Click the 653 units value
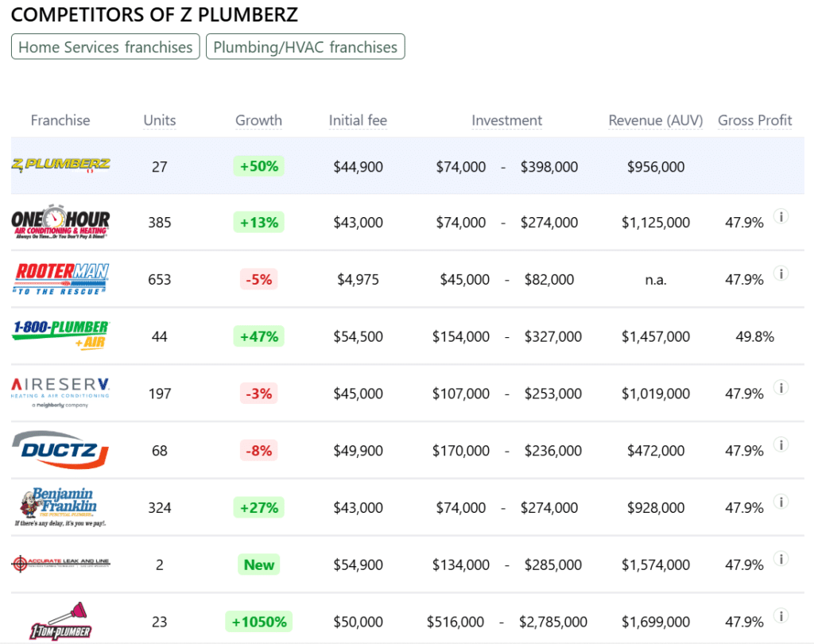The width and height of the screenshot is (814, 644). (159, 279)
